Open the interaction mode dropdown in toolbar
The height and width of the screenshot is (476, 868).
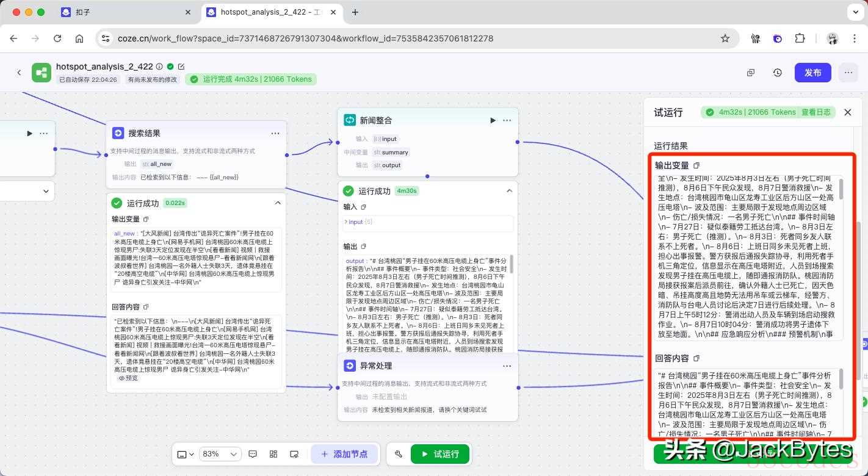tap(185, 454)
